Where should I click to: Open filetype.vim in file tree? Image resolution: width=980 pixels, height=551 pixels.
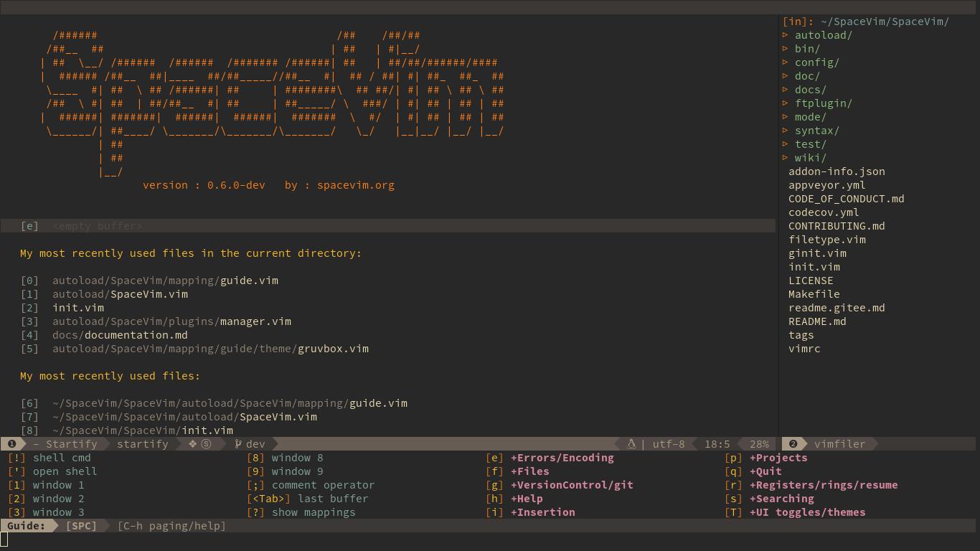click(826, 240)
